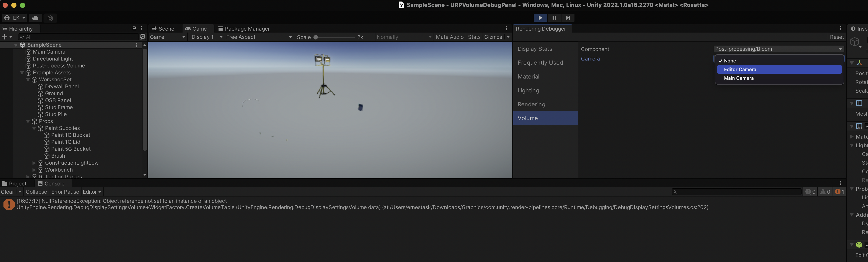The image size is (868, 262).
Task: Collapse the WorkshopSet tree item
Action: pyautogui.click(x=28, y=80)
